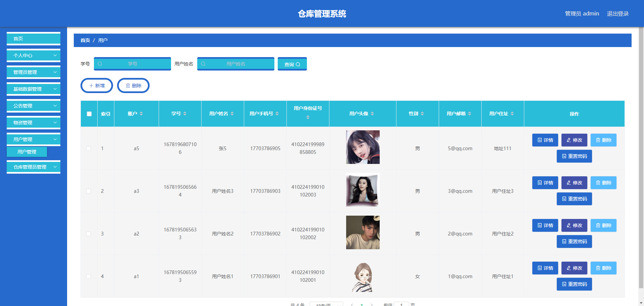Click the magnifier icon on 查询 button

[298, 64]
